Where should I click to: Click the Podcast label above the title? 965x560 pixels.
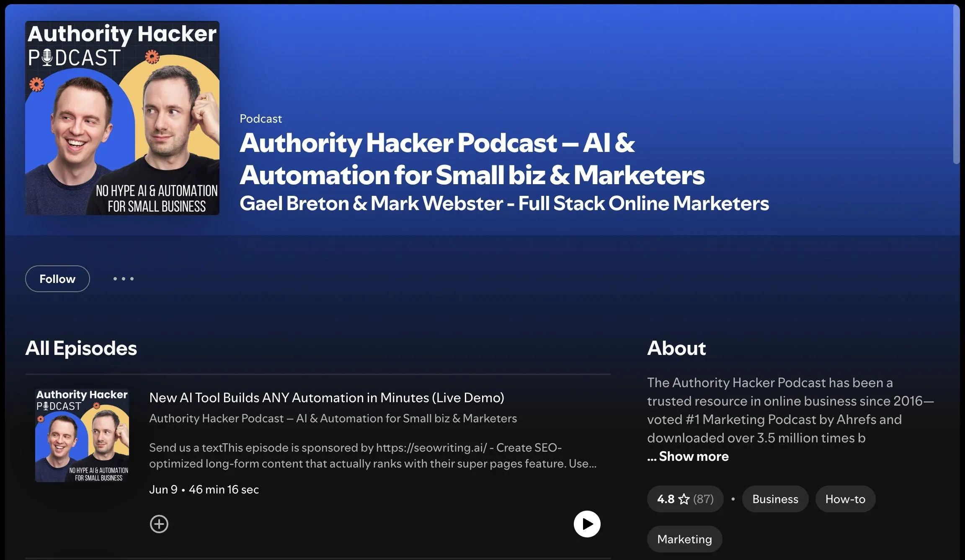(x=261, y=119)
